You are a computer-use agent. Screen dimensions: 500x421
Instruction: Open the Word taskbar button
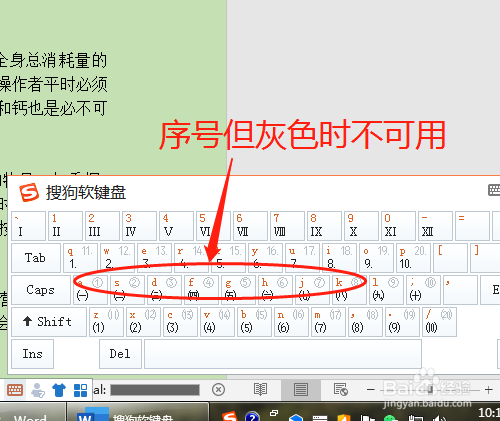pos(33,413)
